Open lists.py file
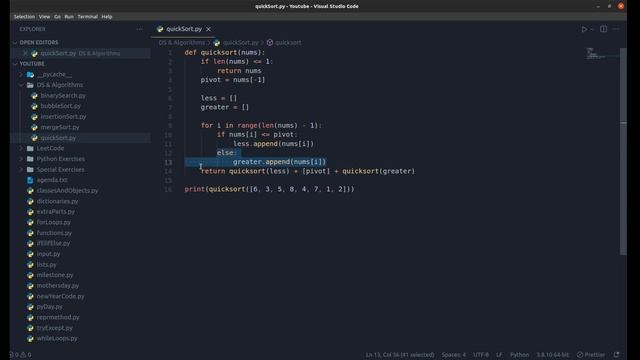Screen dimensions: 640x360 pyautogui.click(x=46, y=264)
